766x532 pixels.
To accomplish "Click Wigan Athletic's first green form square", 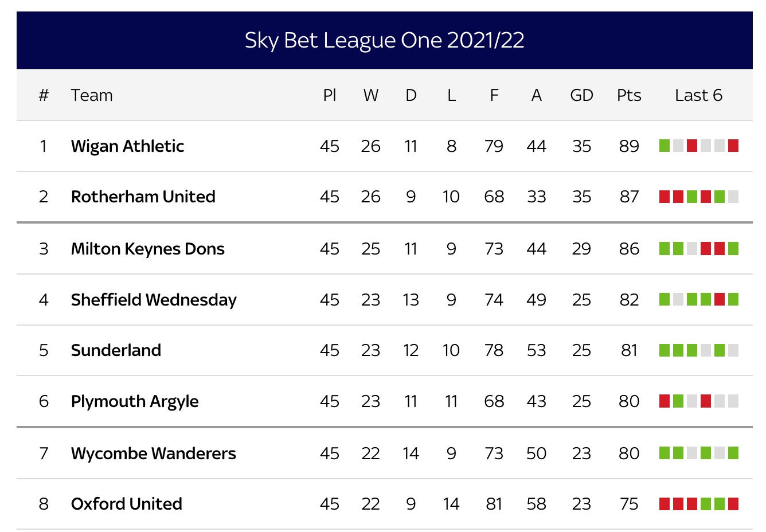I will point(665,146).
